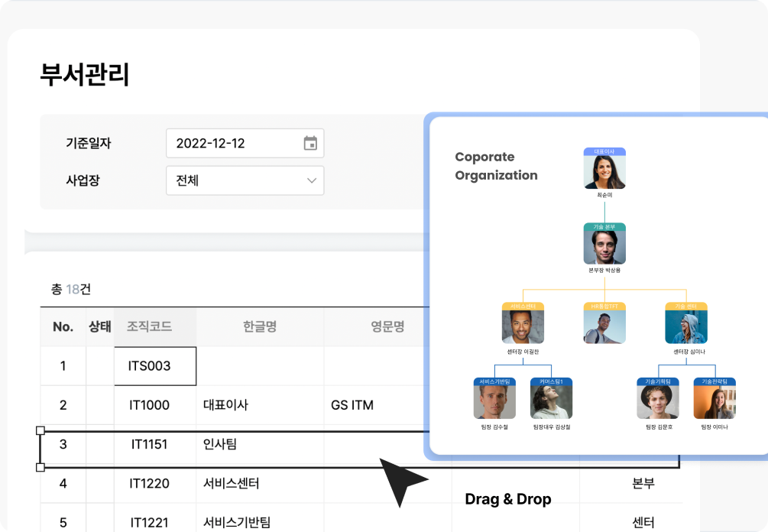
Task: Expand the 사업장 dropdown showing 전체
Action: (311, 180)
